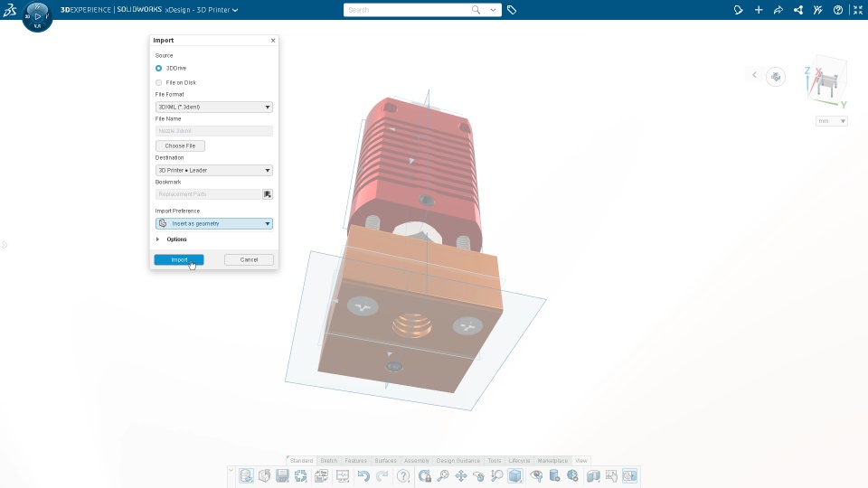
Task: Open the tag icon next to search
Action: tap(512, 10)
